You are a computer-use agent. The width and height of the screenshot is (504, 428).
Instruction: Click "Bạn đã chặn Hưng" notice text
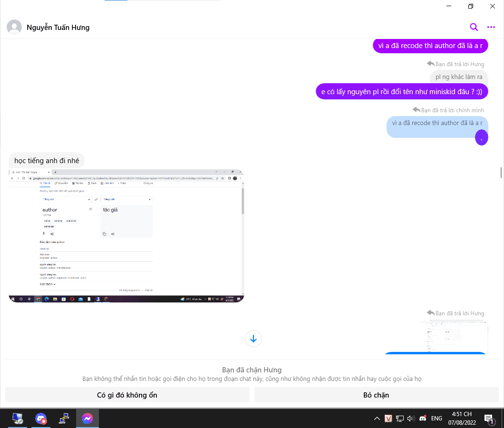tap(252, 370)
